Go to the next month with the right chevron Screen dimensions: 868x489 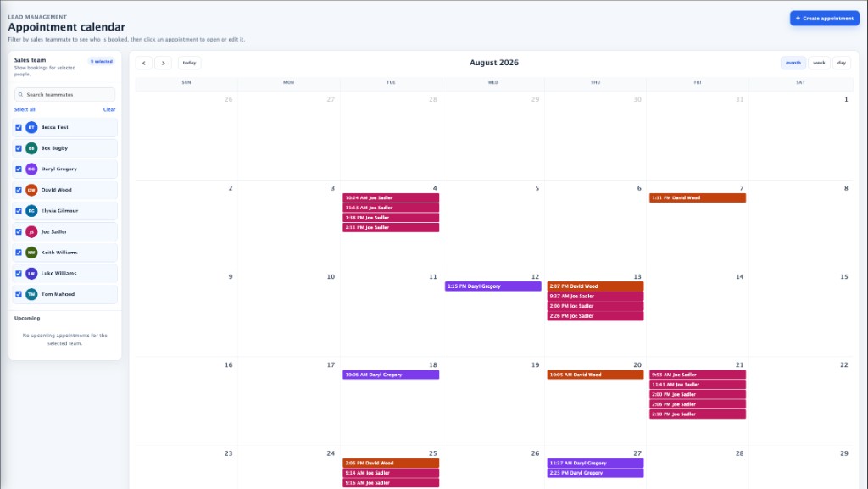(x=164, y=63)
